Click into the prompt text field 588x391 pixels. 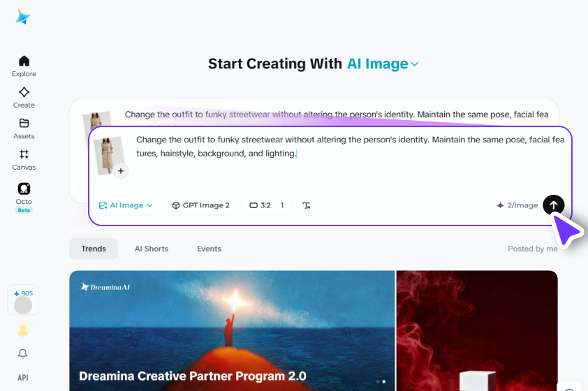coord(350,147)
